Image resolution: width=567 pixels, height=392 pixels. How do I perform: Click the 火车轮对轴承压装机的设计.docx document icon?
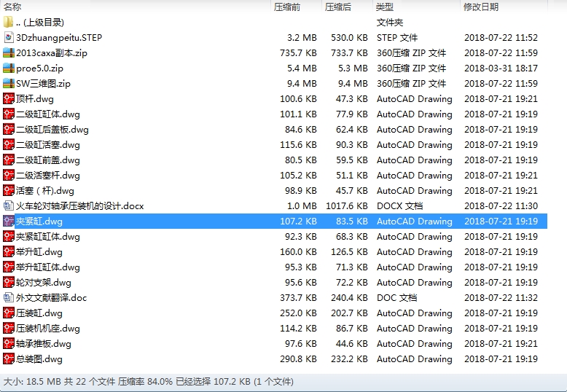pyautogui.click(x=8, y=205)
